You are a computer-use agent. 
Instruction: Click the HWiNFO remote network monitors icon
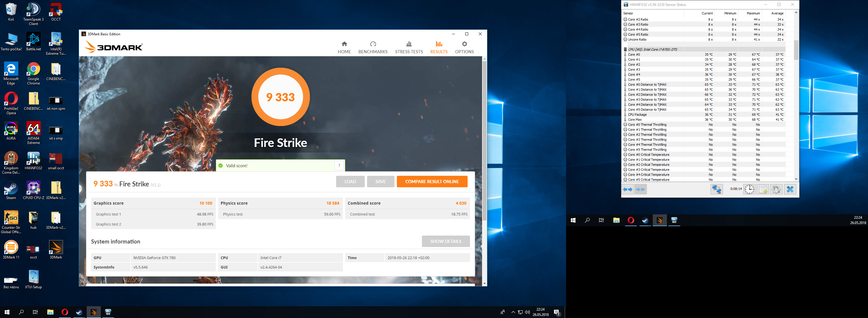click(716, 189)
